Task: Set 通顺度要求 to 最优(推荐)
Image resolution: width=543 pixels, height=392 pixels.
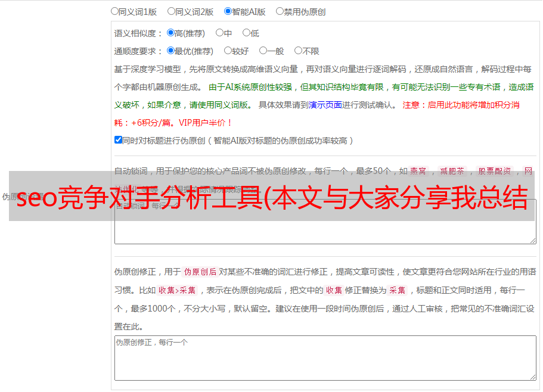Action: [x=170, y=51]
